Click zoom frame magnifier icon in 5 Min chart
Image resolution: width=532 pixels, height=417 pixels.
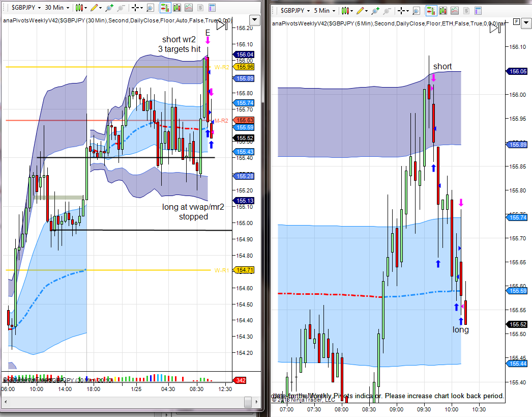click(416, 11)
